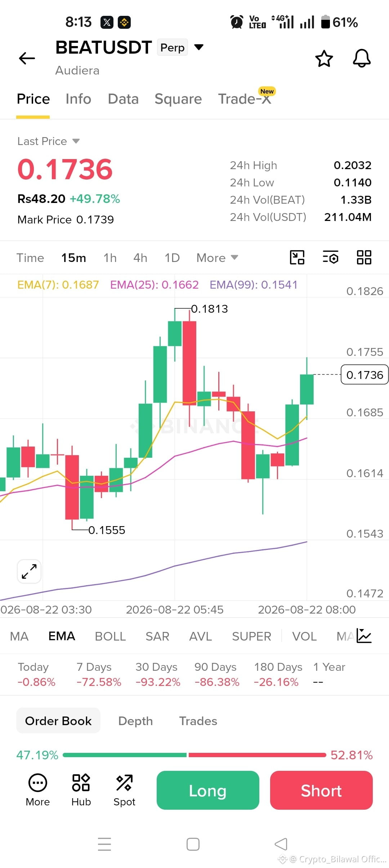Switch to the Info tab
Viewport: 389px width, 868px height.
tap(78, 99)
